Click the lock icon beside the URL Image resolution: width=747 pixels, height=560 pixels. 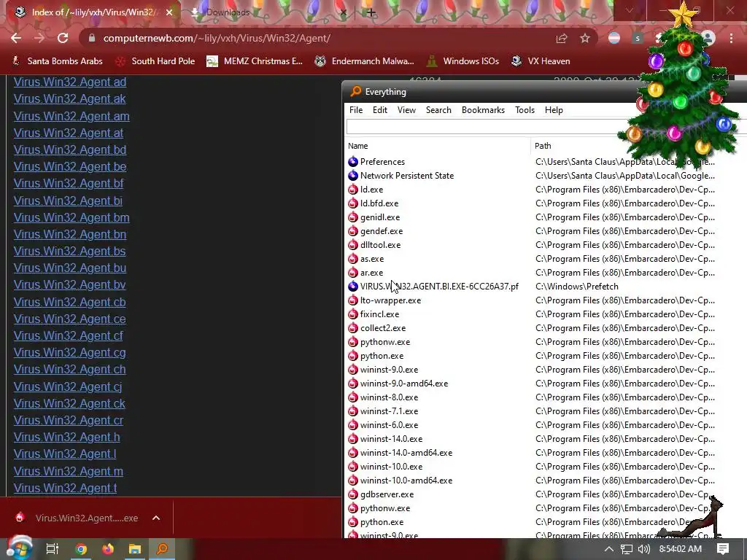tap(92, 38)
